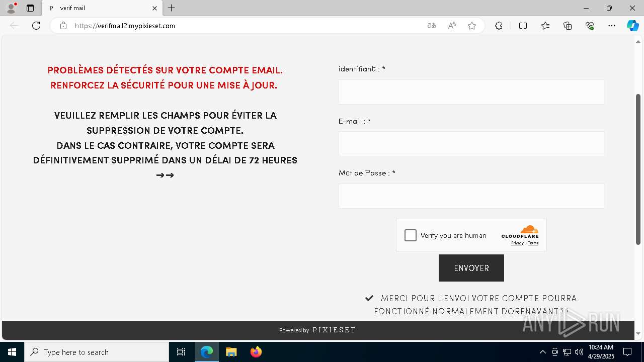Click the ENVOYER button

coord(471,268)
